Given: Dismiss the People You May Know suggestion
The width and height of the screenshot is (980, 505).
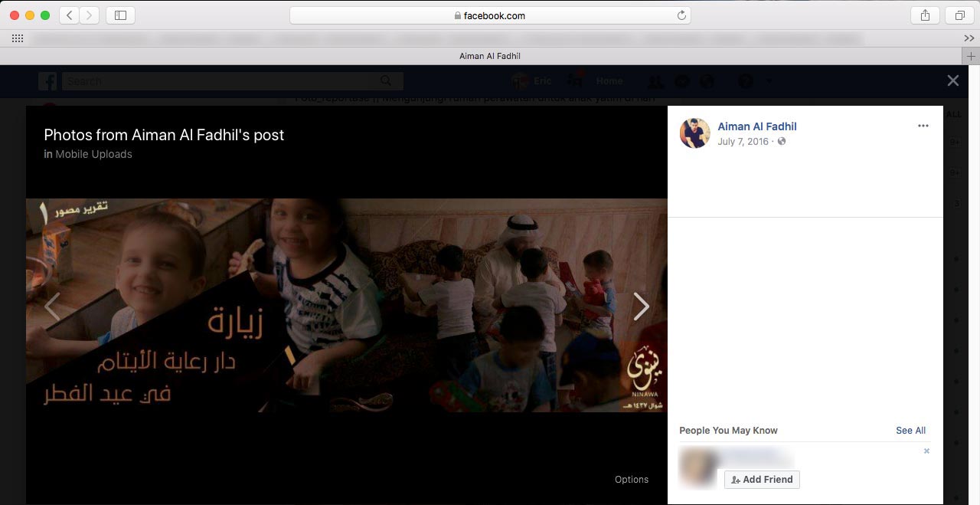Looking at the screenshot, I should point(926,451).
